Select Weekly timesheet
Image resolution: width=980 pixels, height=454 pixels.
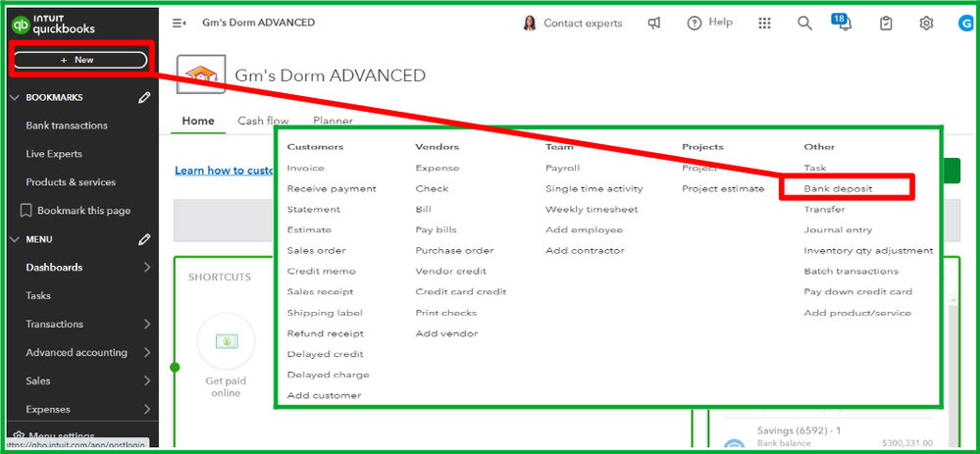point(592,209)
